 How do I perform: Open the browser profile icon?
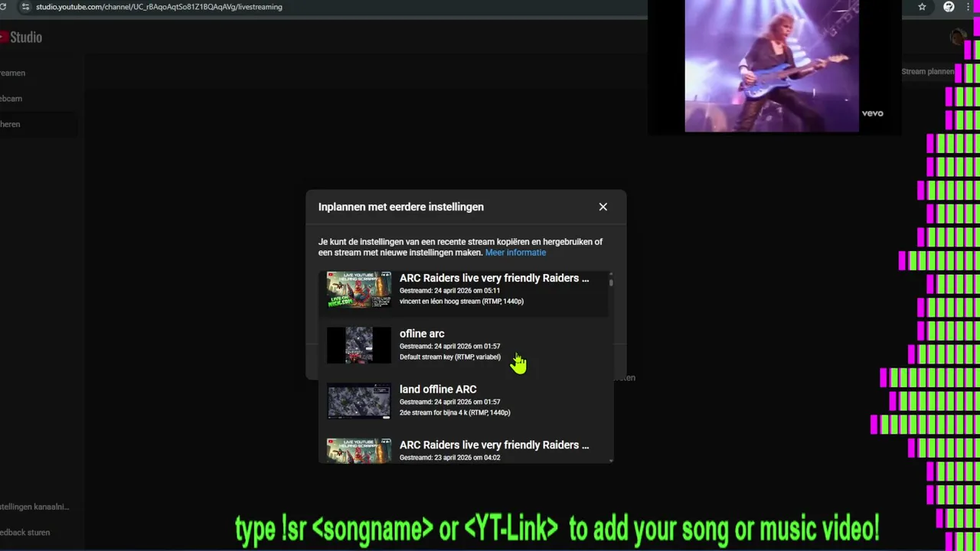[949, 7]
